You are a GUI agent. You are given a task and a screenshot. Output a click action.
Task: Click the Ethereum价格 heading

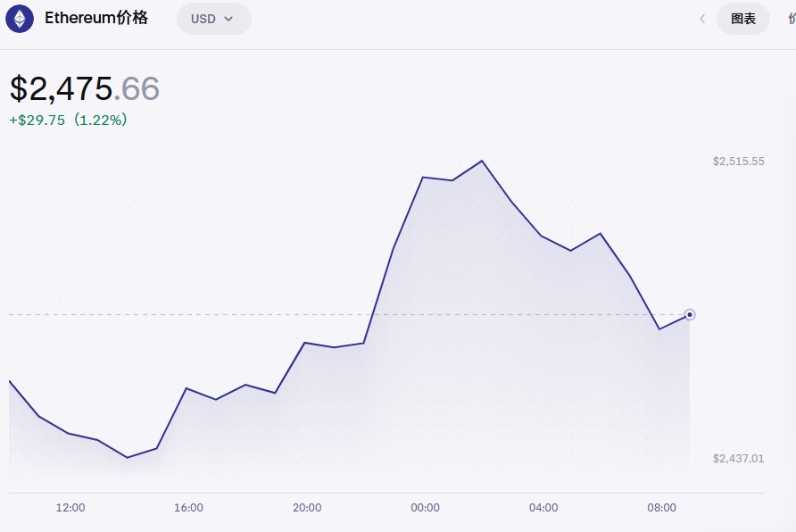point(96,18)
